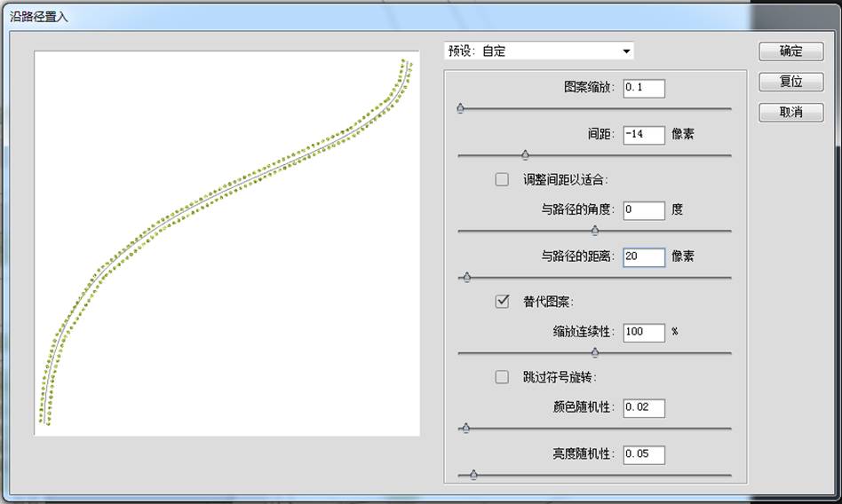
Task: Uncheck the 替代图案 checkbox
Action: (502, 302)
